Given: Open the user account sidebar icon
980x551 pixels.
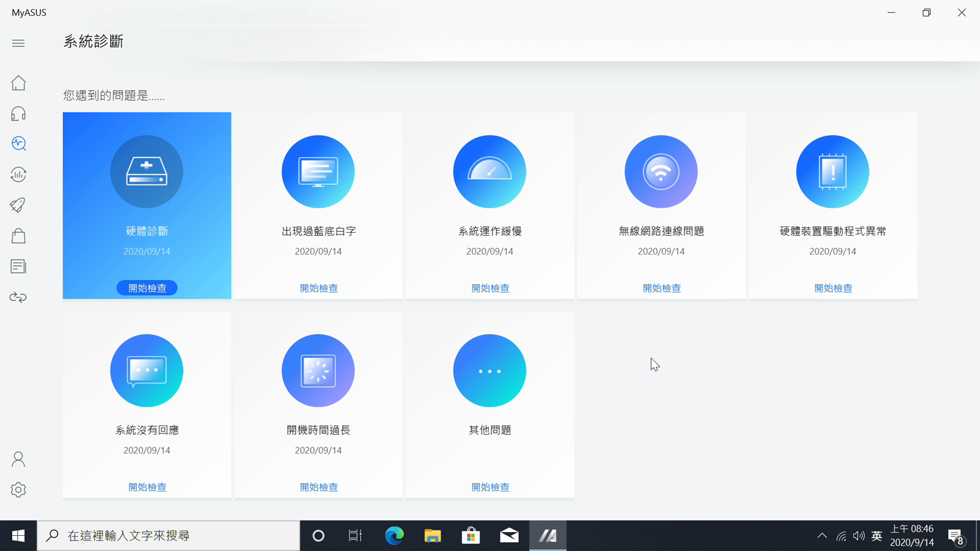Looking at the screenshot, I should point(18,459).
